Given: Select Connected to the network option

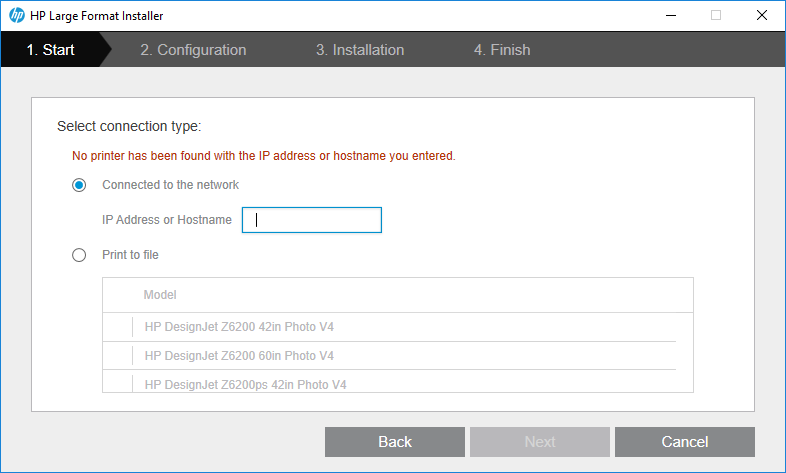Looking at the screenshot, I should 79,185.
